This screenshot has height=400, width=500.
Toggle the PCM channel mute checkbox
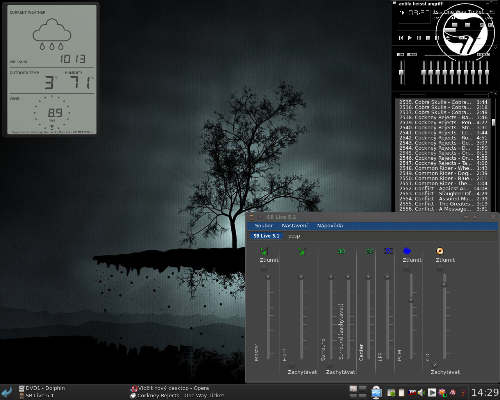coord(406,268)
